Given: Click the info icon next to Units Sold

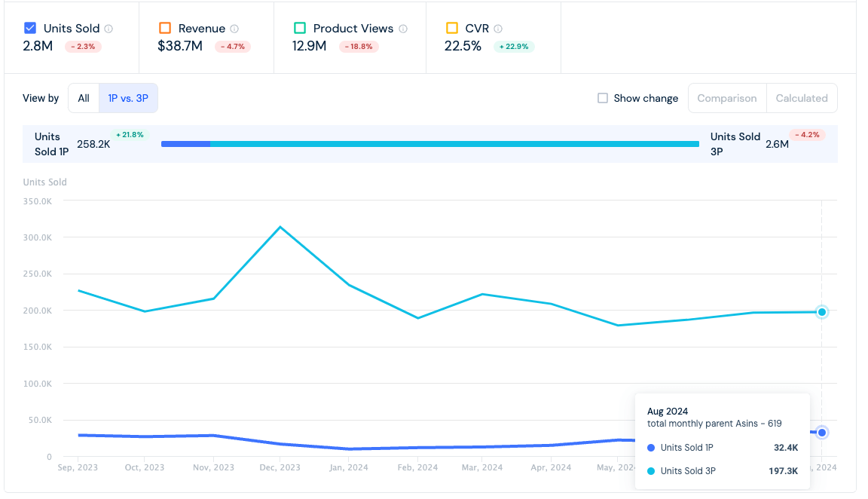Looking at the screenshot, I should pos(108,29).
